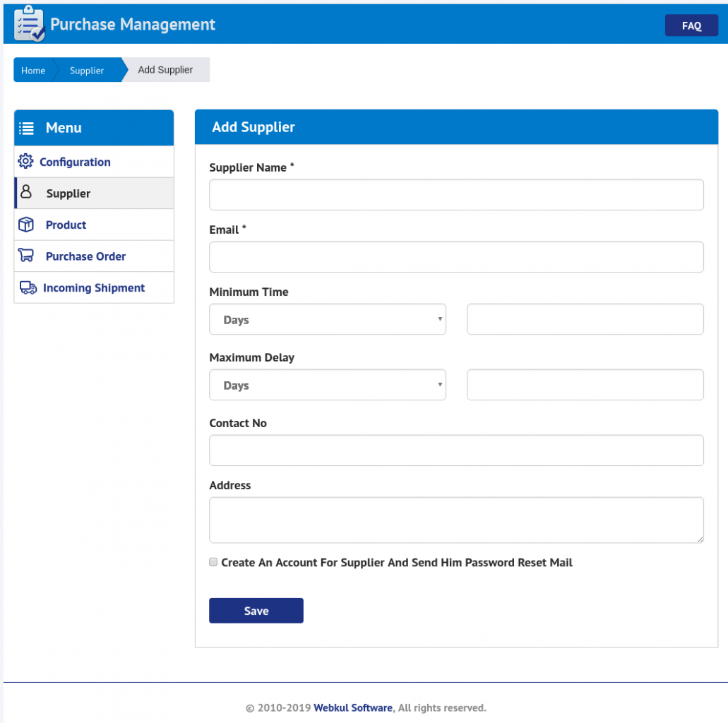Click the Purchase Order cart icon
This screenshot has width=728, height=723.
(x=26, y=255)
